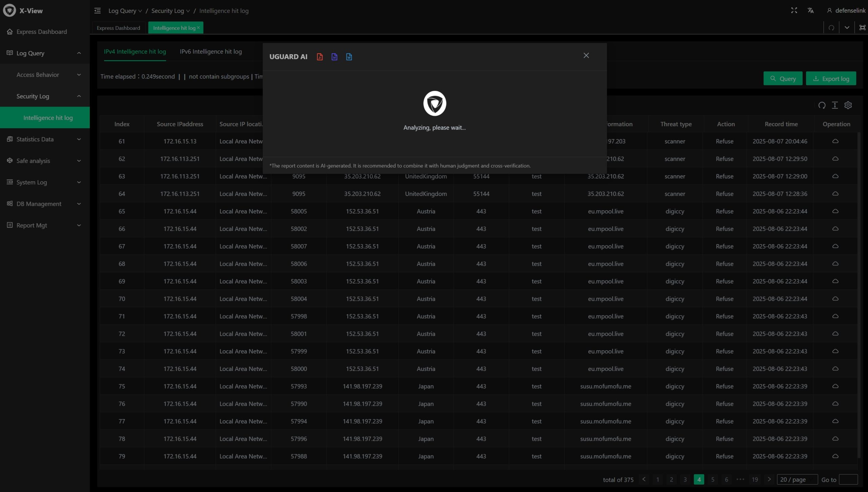Collapse the sidebar menu hamburger icon

(x=98, y=11)
